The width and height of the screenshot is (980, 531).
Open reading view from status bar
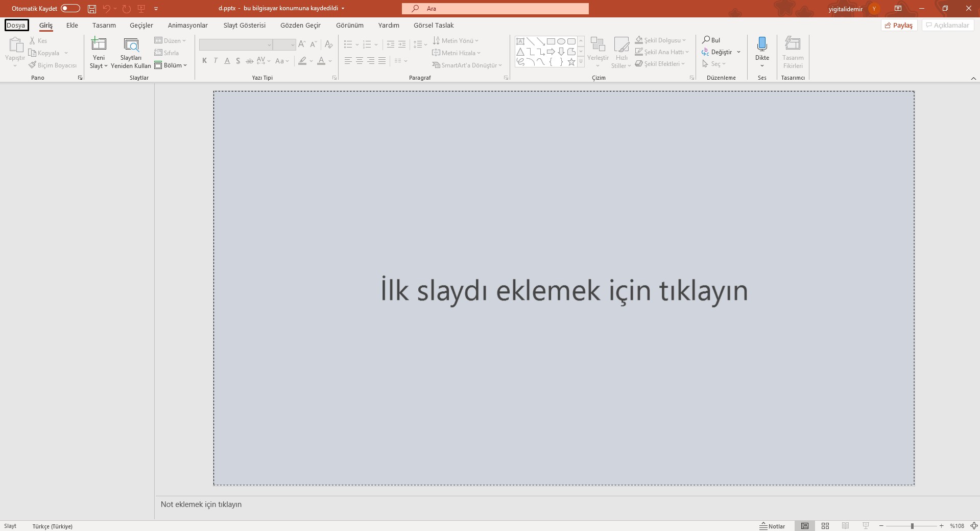pos(845,526)
